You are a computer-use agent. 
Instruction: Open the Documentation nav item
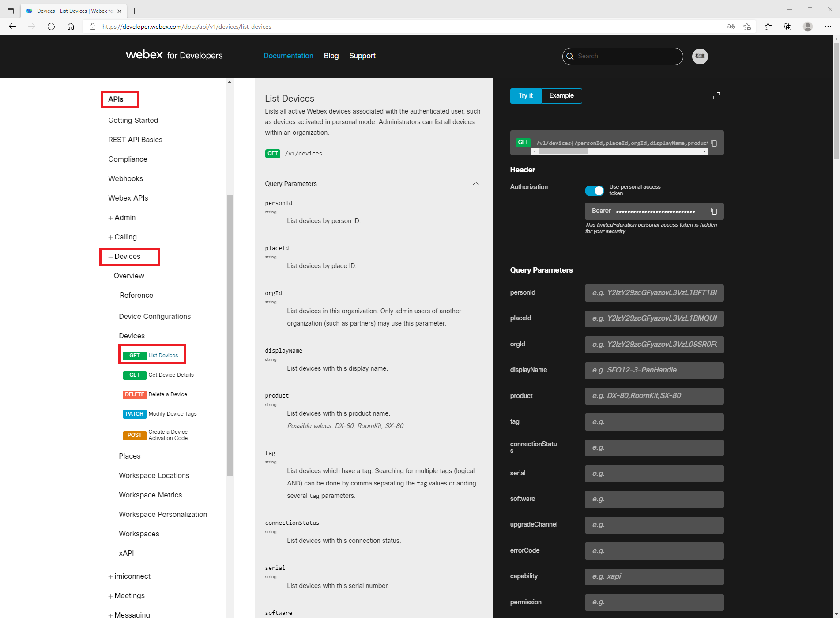(288, 56)
